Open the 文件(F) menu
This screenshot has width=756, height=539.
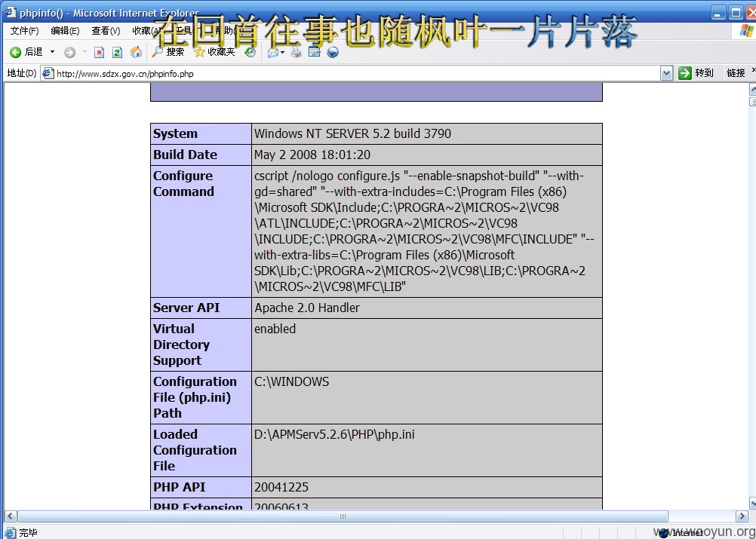pos(24,31)
